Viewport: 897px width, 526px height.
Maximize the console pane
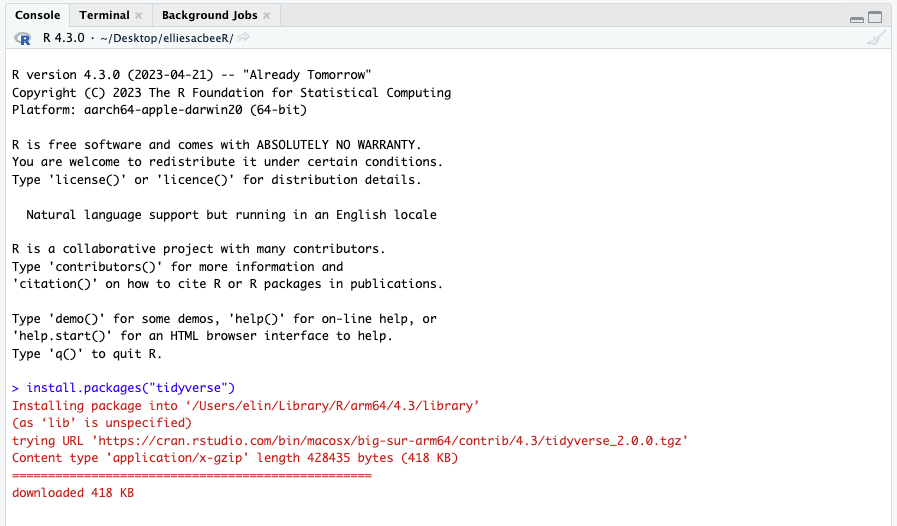pyautogui.click(x=875, y=18)
